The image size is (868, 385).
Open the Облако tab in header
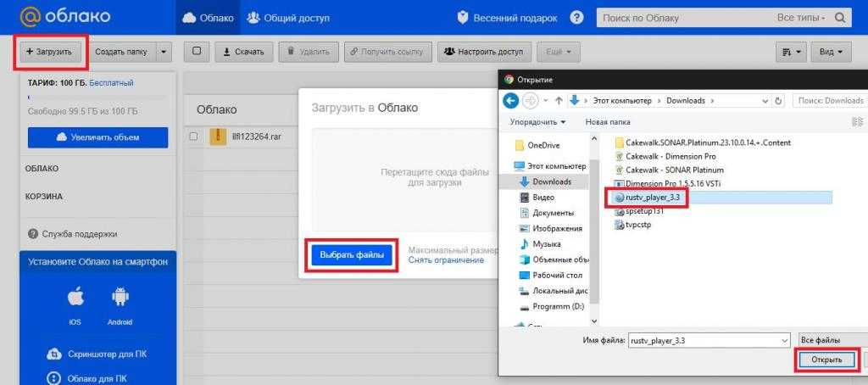pos(209,18)
